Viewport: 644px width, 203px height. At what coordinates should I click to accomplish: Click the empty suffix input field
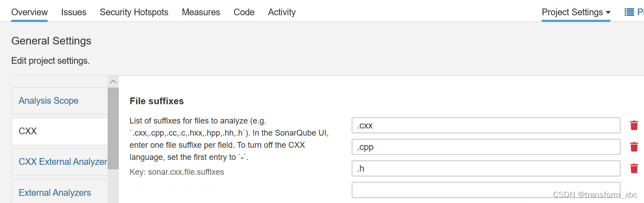[x=486, y=190]
